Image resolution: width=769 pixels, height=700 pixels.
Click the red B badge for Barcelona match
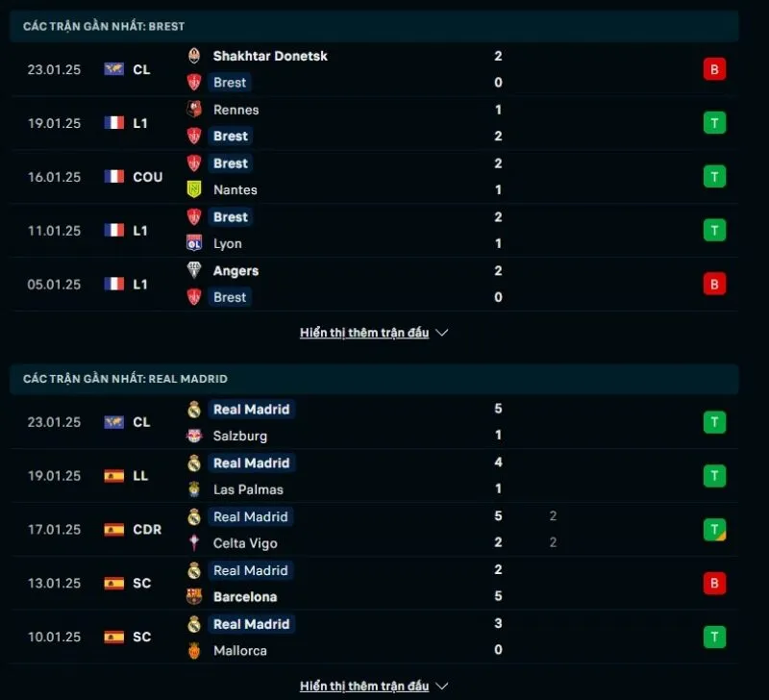713,583
